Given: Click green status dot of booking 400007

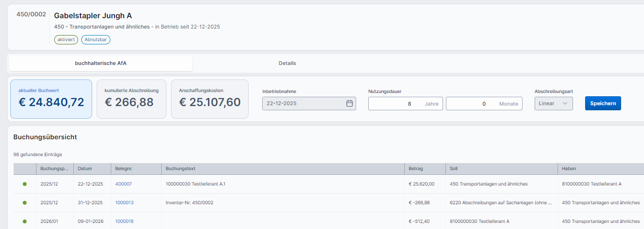Looking at the screenshot, I should pos(25,184).
